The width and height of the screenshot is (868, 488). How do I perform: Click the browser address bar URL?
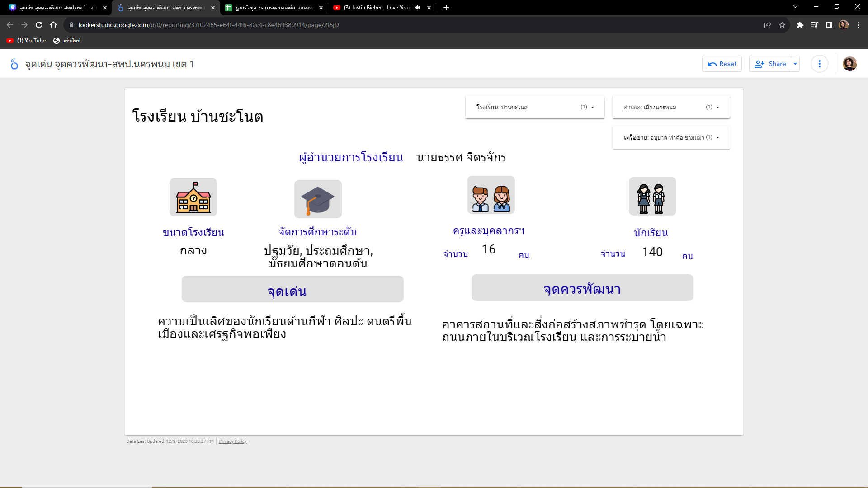click(x=208, y=25)
